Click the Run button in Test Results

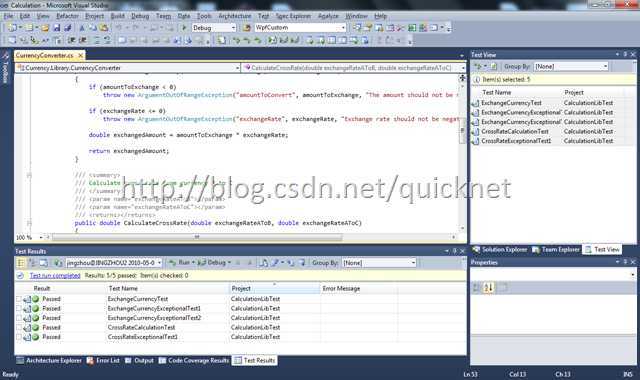(180, 263)
